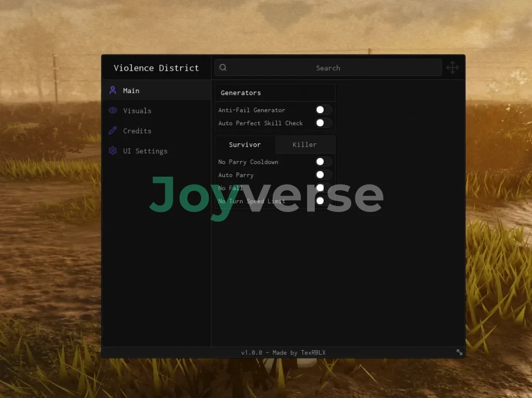Open the Credits page label in the sidebar

(137, 131)
